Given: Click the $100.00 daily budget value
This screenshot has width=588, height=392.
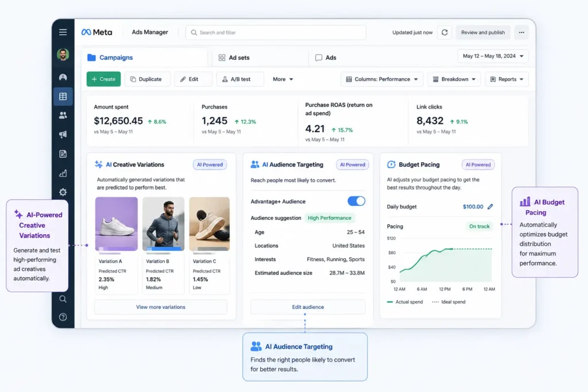Looking at the screenshot, I should click(473, 207).
